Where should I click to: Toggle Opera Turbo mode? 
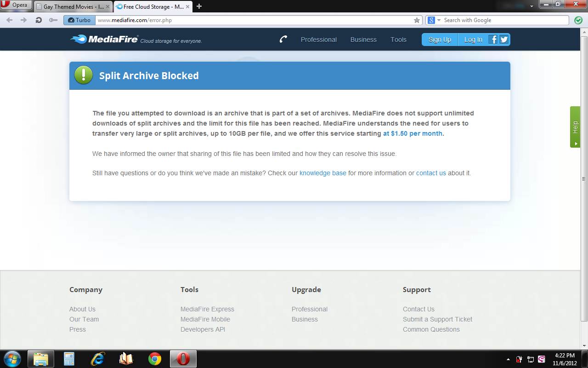[x=79, y=20]
